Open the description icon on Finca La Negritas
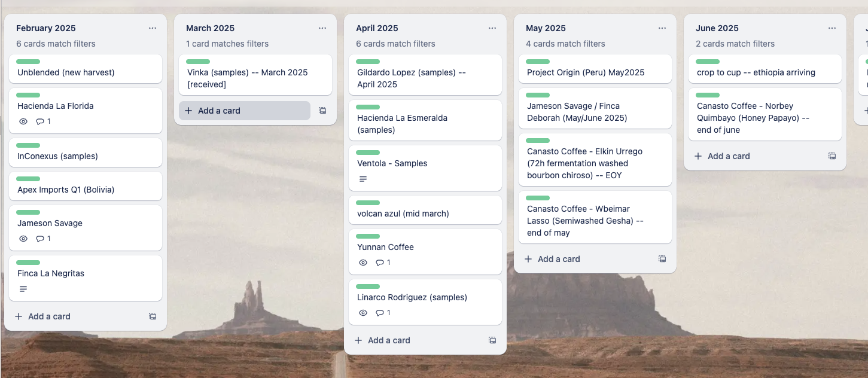 pyautogui.click(x=23, y=288)
